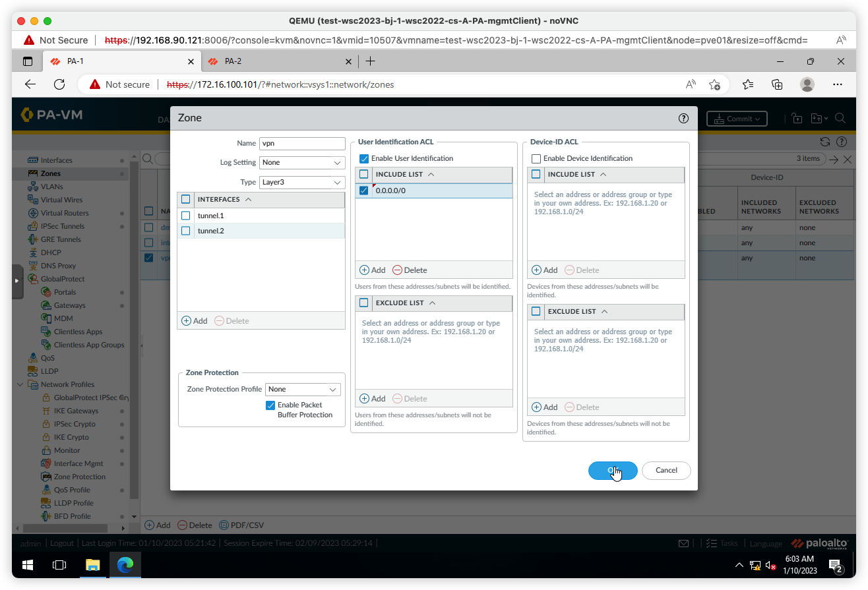Disable the Enable User Identification checkbox
The height and width of the screenshot is (590, 868).
coord(364,158)
